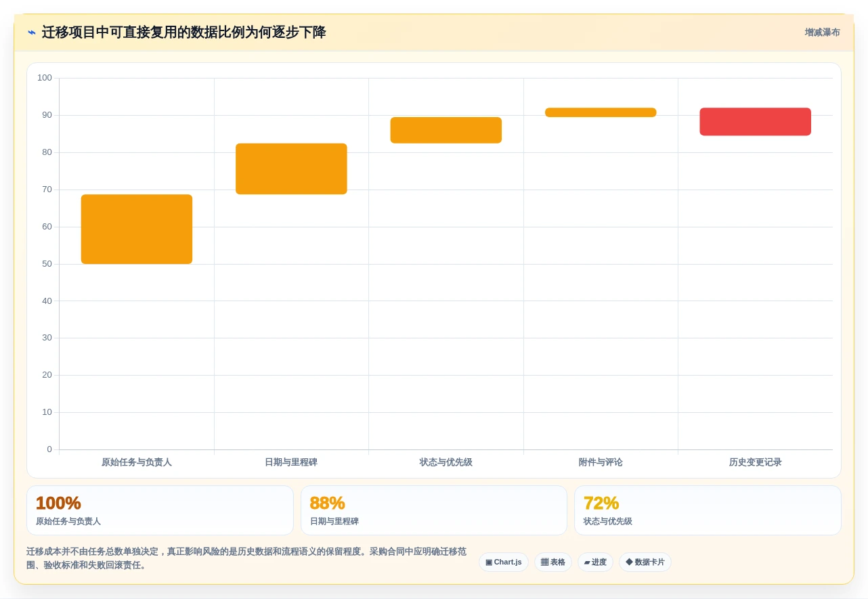
Task: Click the Chart.js tag chip
Action: (x=504, y=562)
